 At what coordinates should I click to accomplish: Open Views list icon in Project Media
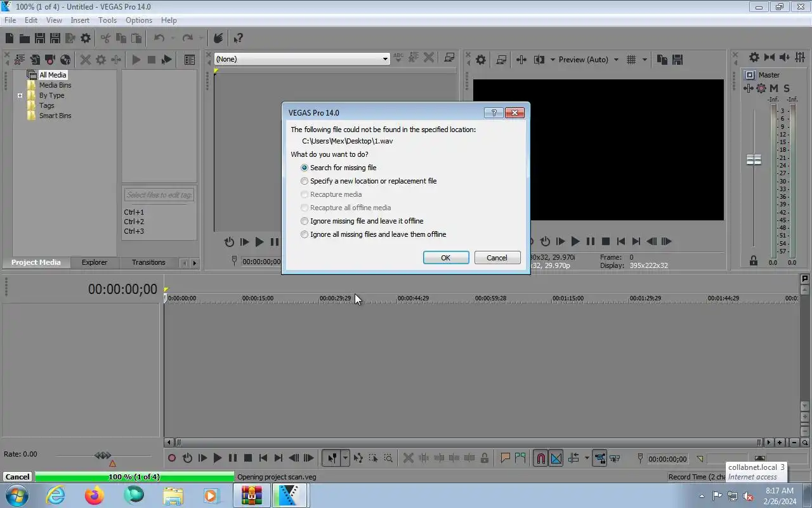pyautogui.click(x=190, y=60)
